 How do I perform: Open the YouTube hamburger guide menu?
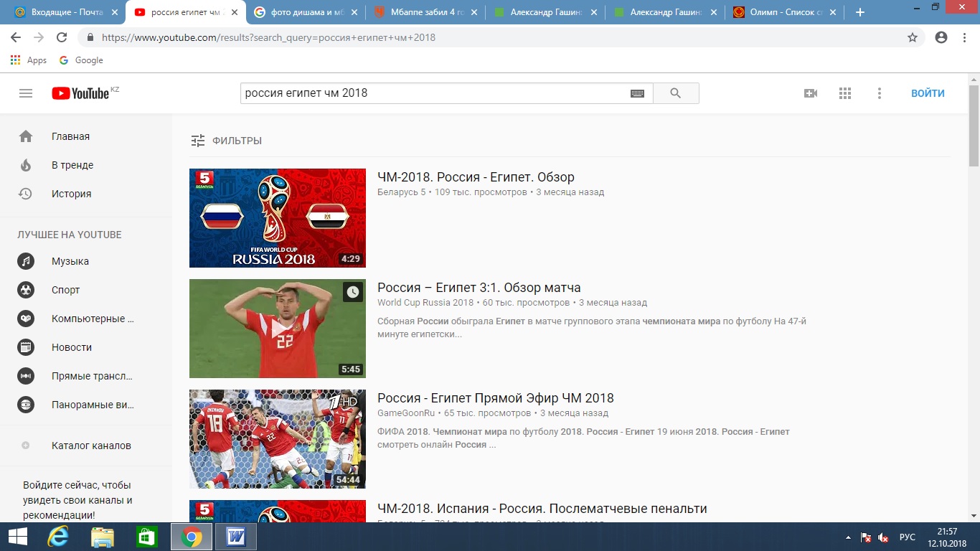pos(26,93)
